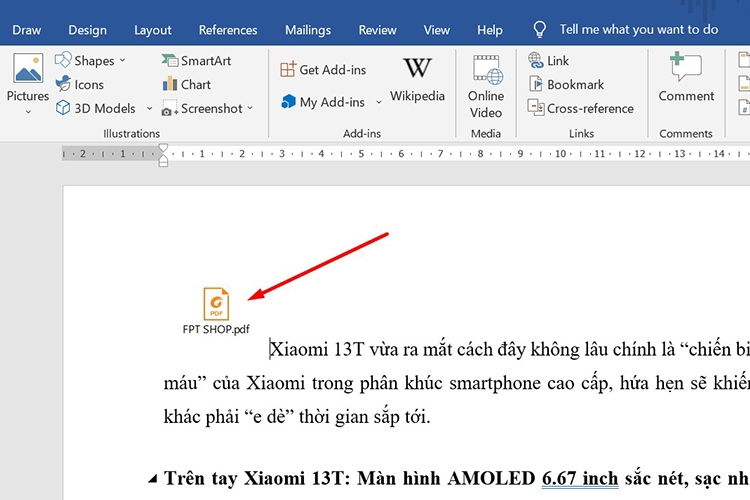
Task: Open the Help tab
Action: [x=490, y=30]
